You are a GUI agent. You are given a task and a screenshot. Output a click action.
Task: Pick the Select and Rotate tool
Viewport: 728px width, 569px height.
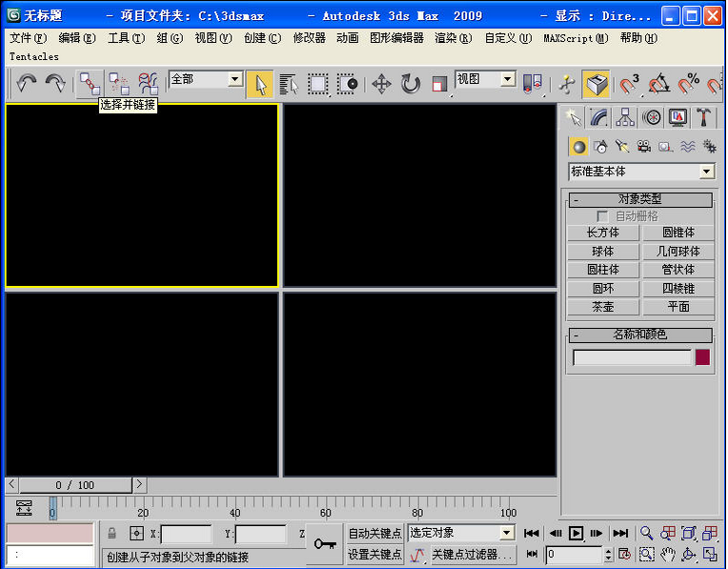[411, 85]
